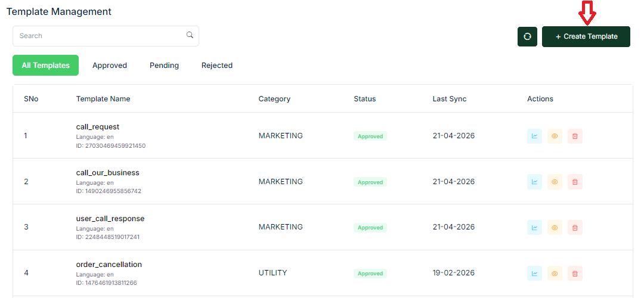Click the Template Management heading
The image size is (644, 298).
tap(58, 12)
